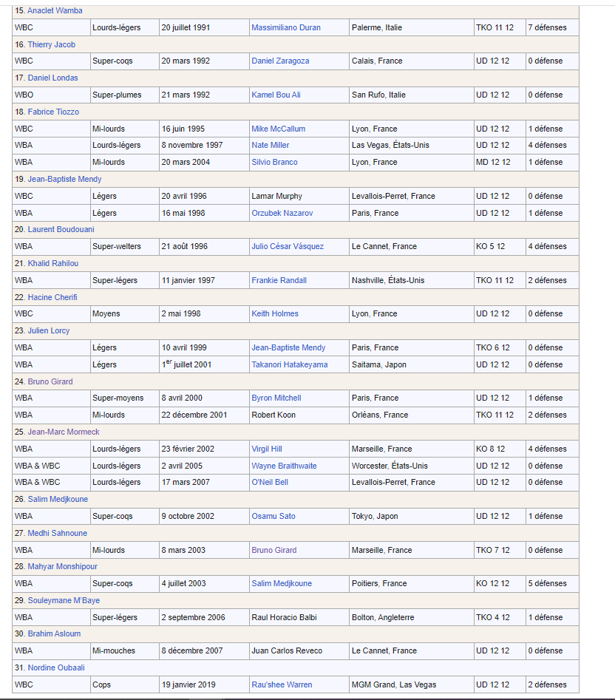Image resolution: width=615 pixels, height=700 pixels.
Task: Go to Thierry Jacob's page
Action: [x=51, y=44]
